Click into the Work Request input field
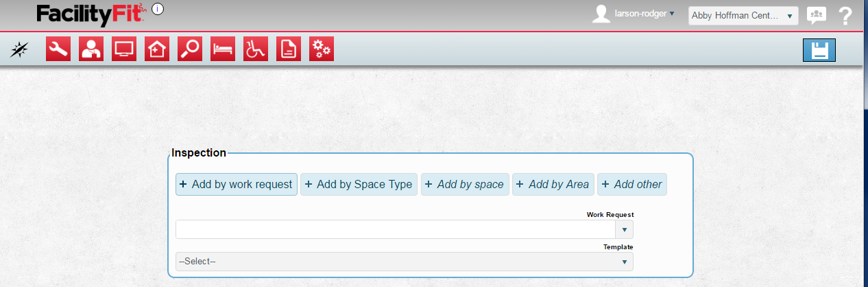Screen dimensions: 868x287 point(396,229)
